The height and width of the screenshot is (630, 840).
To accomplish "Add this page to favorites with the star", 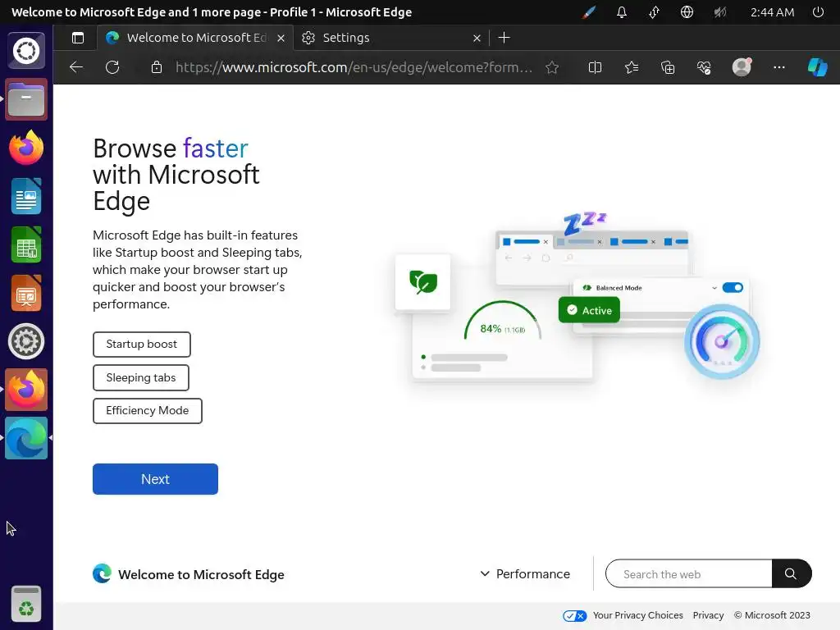I will pyautogui.click(x=552, y=67).
